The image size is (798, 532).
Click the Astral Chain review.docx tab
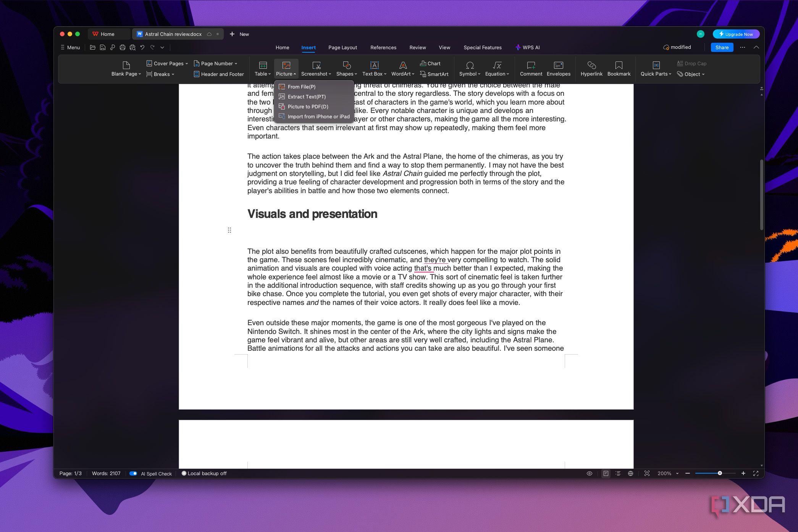pos(178,34)
